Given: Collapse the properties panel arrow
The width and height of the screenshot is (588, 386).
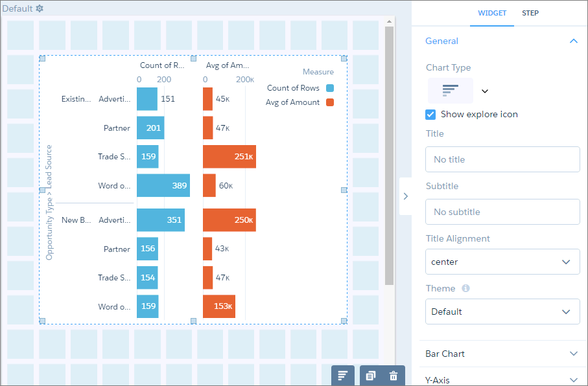Looking at the screenshot, I should [405, 196].
